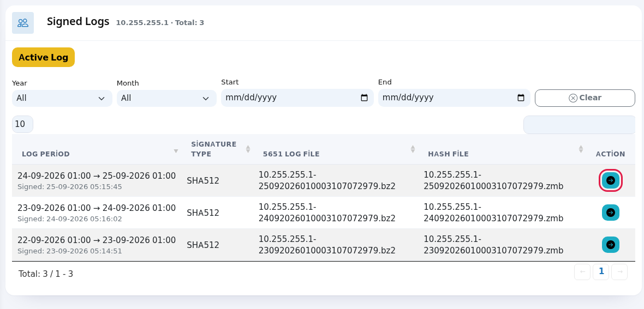The image size is (644, 309).
Task: Select hash file 10.255.255.1-24092026010003107072979.zmb
Action: tap(493, 213)
